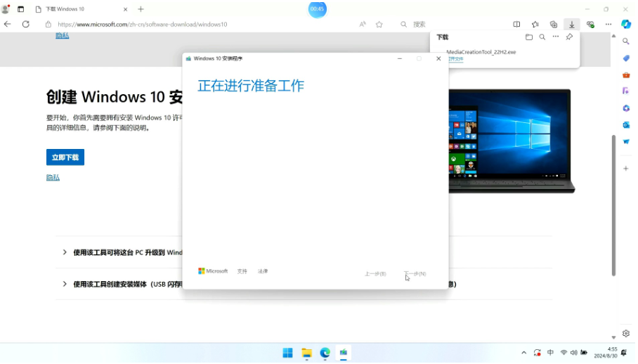638x364 pixels.
Task: Click the 立即下载 button
Action: tap(65, 157)
